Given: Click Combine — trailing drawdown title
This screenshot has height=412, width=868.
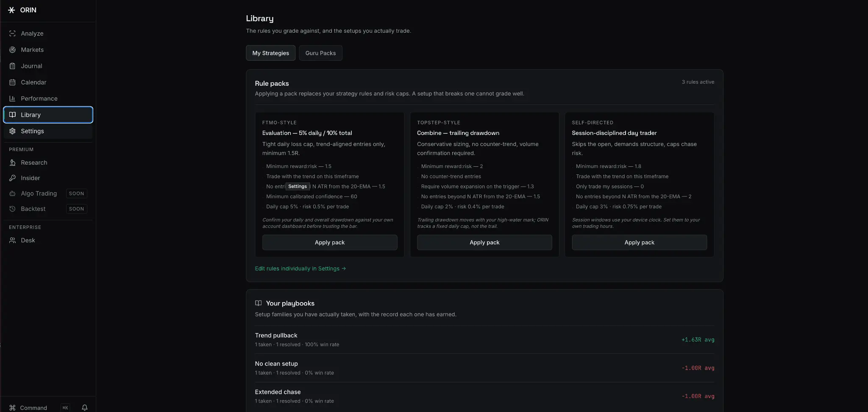Looking at the screenshot, I should 458,133.
